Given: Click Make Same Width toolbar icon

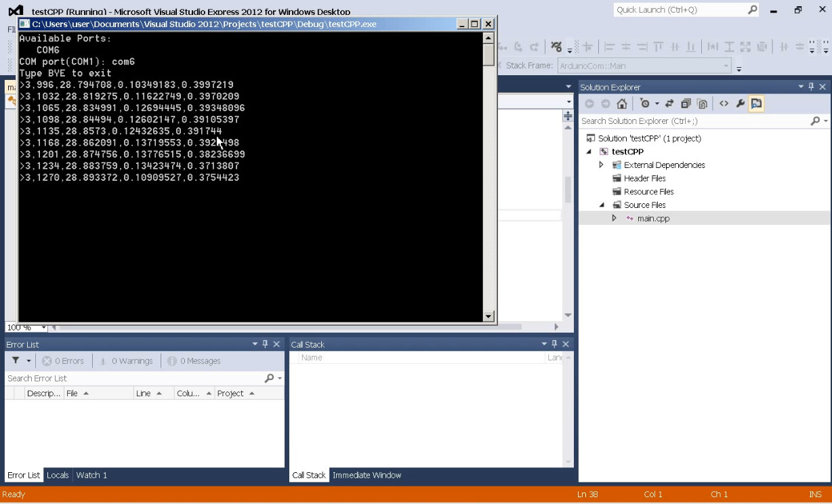Looking at the screenshot, I should point(713,47).
